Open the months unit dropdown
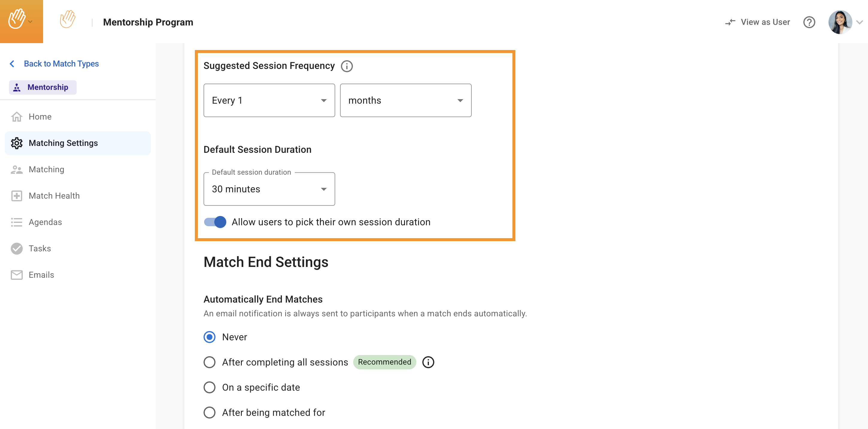This screenshot has height=429, width=868. click(x=405, y=100)
